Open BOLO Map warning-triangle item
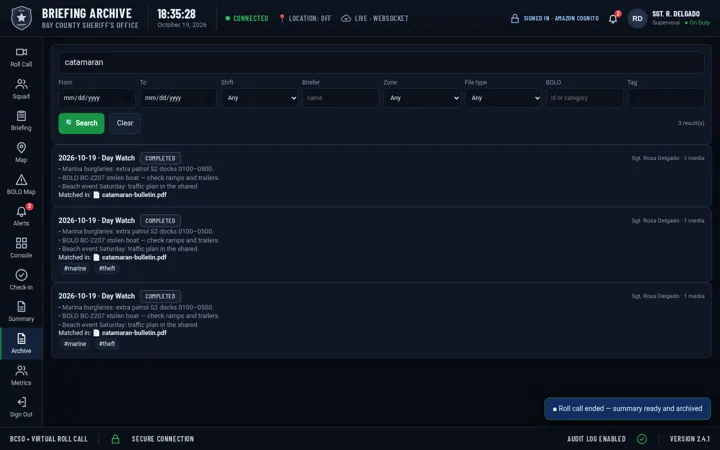Viewport: 720px width, 450px height. click(21, 185)
